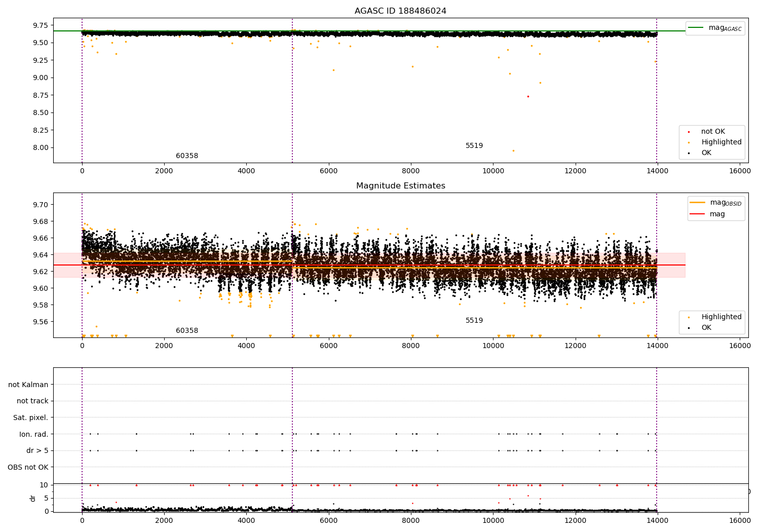
Task: Select the 8.75 y-axis tick label
Action: tap(40, 95)
